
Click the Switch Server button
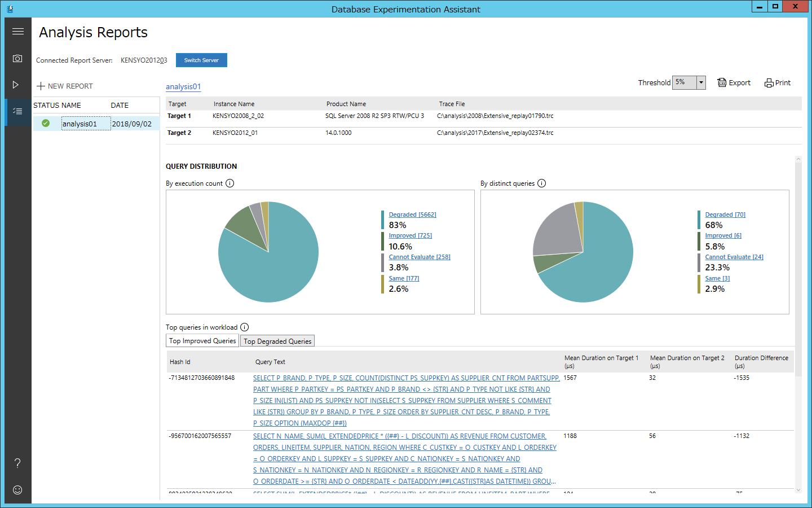201,60
